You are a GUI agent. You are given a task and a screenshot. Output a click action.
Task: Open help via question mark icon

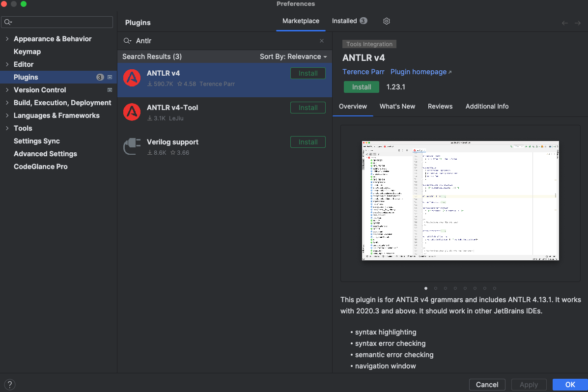click(9, 385)
